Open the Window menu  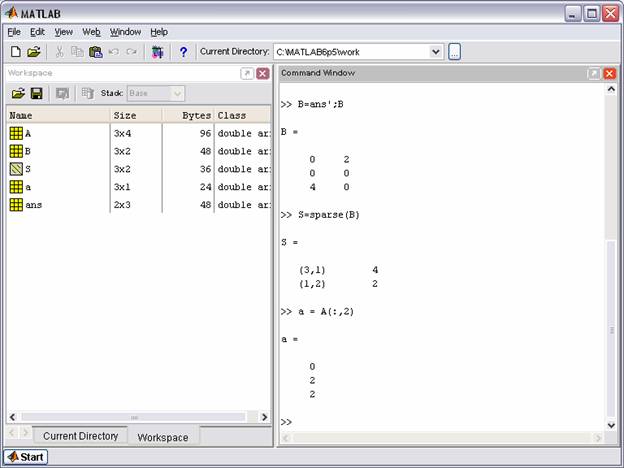(x=125, y=32)
